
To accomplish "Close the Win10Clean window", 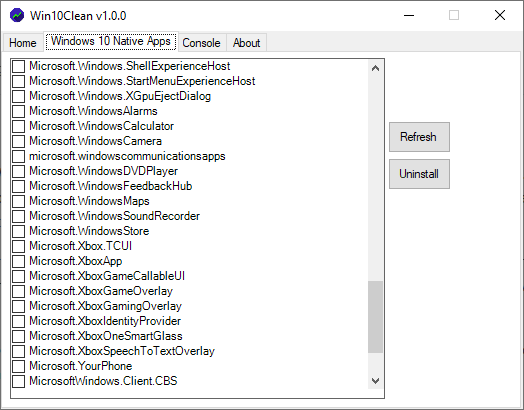I will 500,15.
